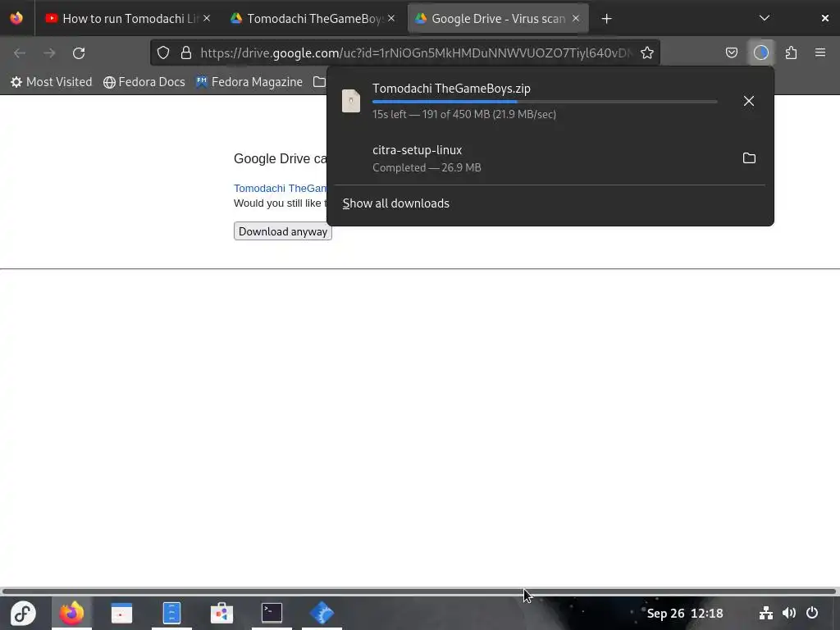
Task: Open a new tab
Action: [x=606, y=19]
